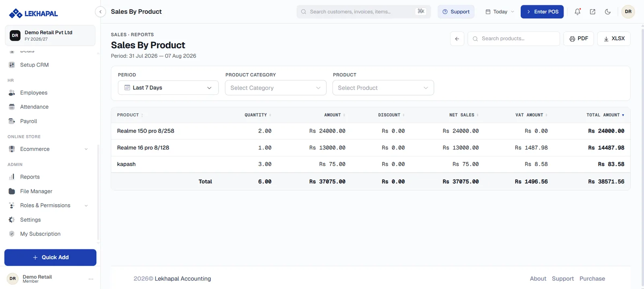The image size is (644, 289).
Task: Click the Reports bar chart icon
Action: click(12, 177)
